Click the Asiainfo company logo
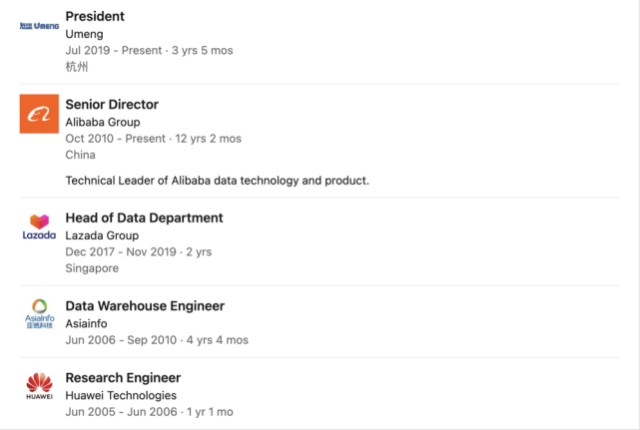The width and height of the screenshot is (640, 430). coord(40,313)
